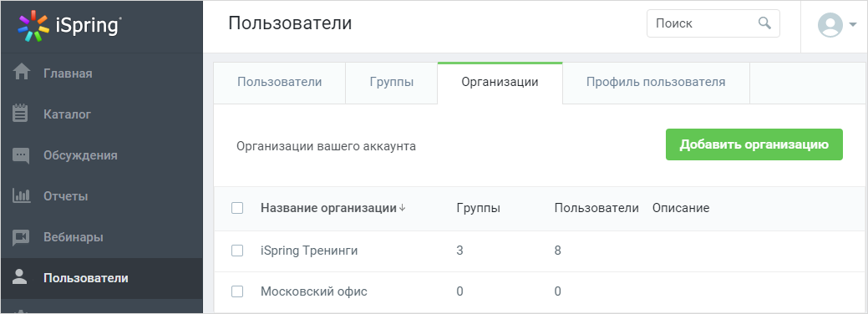Toggle the select-all organizations checkbox
The height and width of the screenshot is (314, 868).
click(237, 208)
